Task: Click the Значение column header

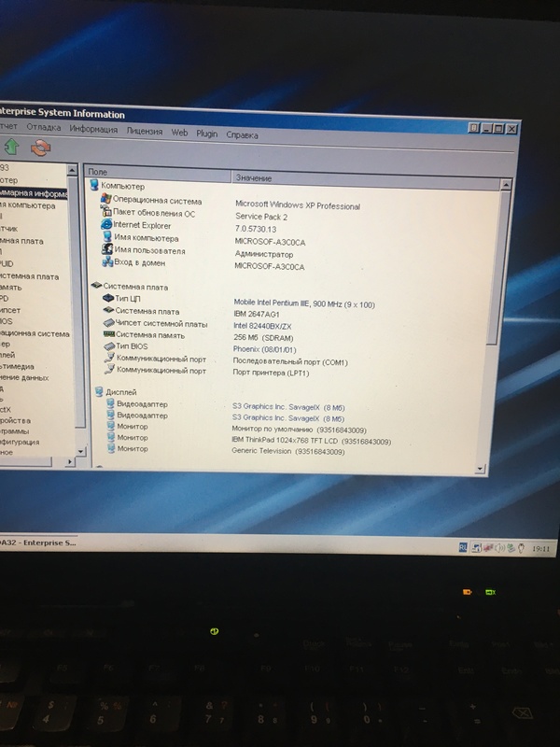Action: pos(366,179)
